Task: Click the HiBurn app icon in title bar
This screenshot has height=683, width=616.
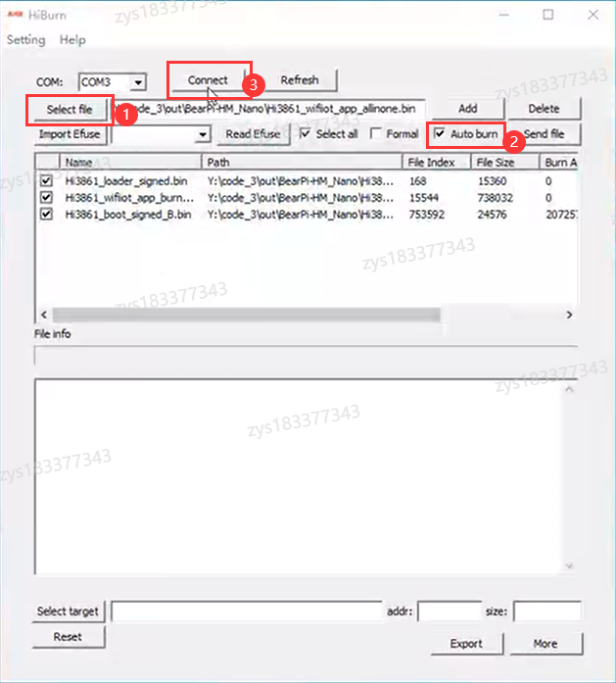Action: (16, 15)
